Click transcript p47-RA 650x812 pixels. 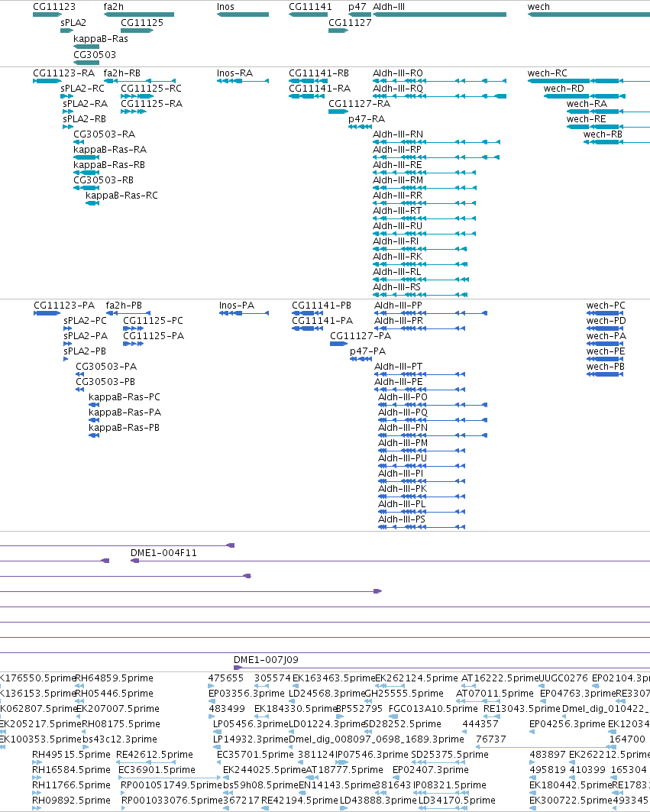click(366, 119)
